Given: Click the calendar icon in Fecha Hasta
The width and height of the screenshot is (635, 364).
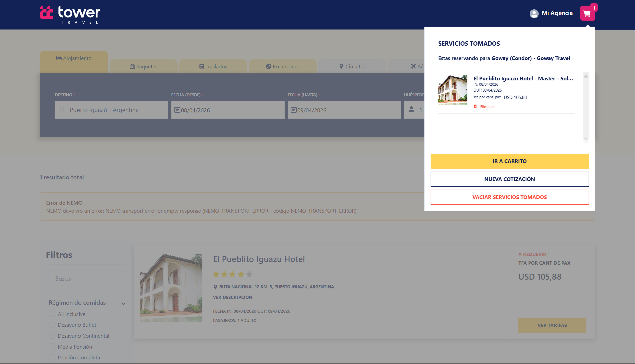Looking at the screenshot, I should (x=293, y=110).
